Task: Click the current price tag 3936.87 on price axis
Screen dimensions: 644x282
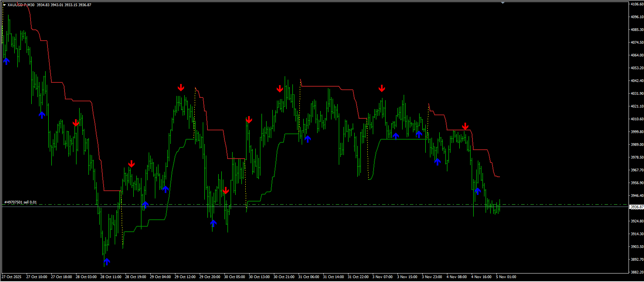Action: click(637, 207)
